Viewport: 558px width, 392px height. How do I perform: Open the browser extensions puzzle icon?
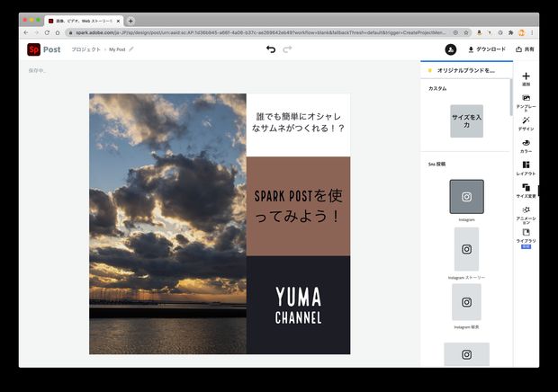point(511,32)
